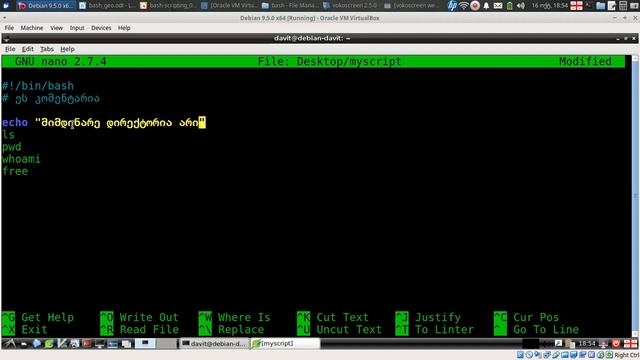Open the VirtualBox File menu
Screen dimensions: 640x360
9,28
